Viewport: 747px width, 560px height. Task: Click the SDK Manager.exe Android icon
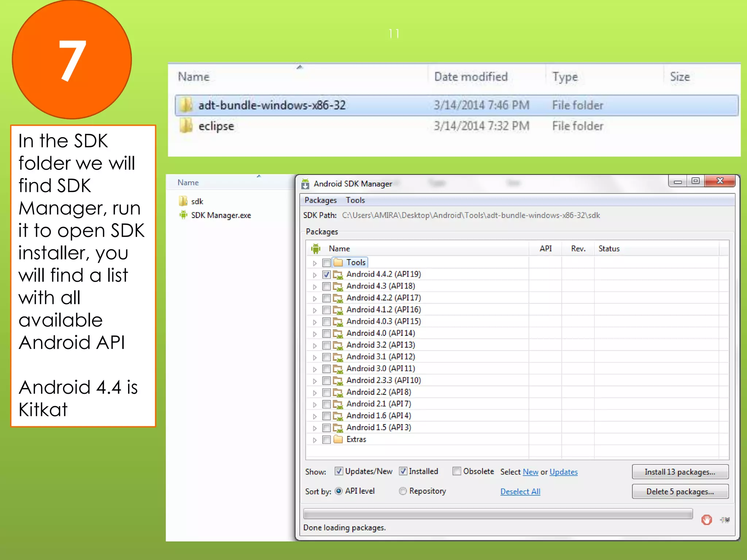[183, 215]
